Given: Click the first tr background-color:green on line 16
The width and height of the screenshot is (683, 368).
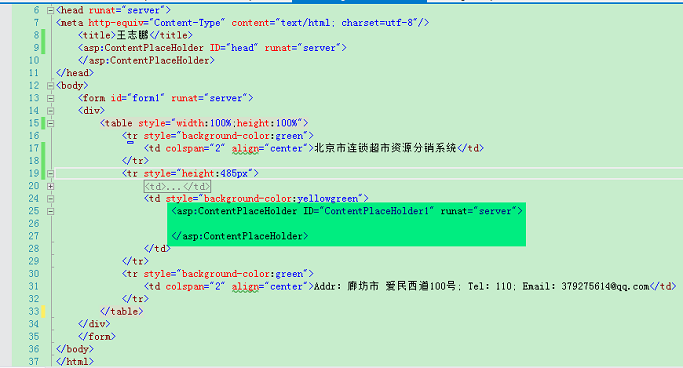Looking at the screenshot, I should 218,136.
